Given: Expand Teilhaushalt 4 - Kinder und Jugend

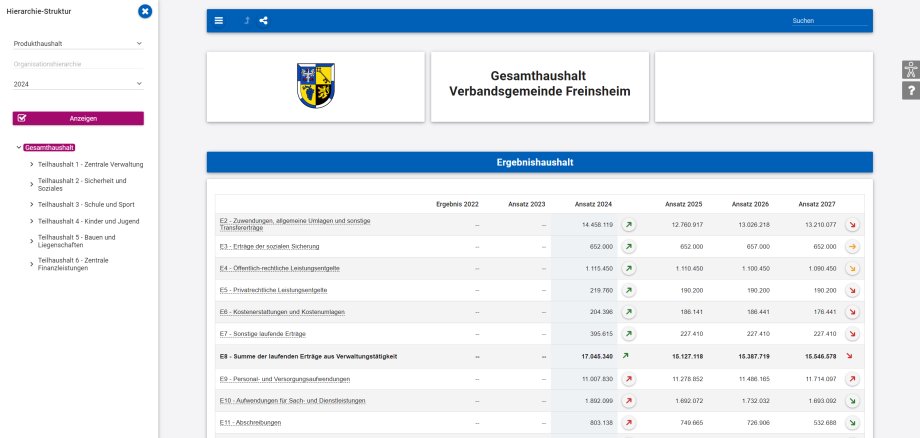Looking at the screenshot, I should (x=32, y=222).
